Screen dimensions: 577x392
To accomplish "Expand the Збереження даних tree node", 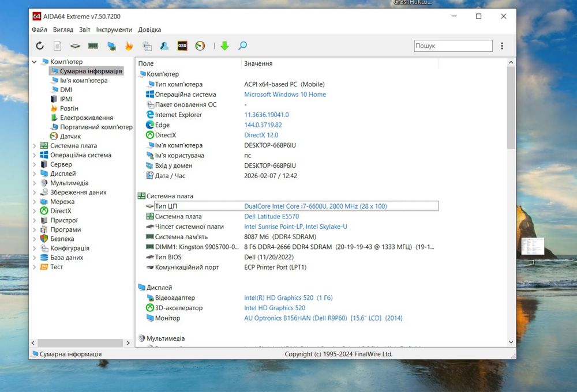I will coord(34,193).
